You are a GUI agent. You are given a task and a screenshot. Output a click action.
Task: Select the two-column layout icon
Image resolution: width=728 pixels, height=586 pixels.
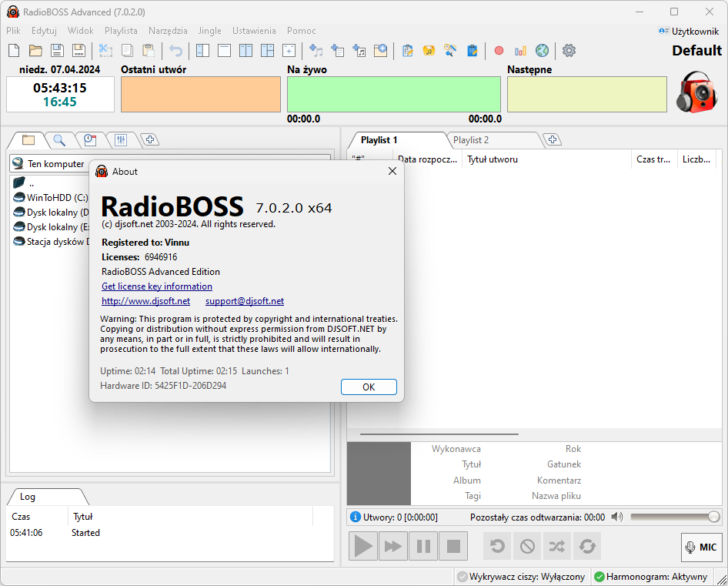coord(245,50)
